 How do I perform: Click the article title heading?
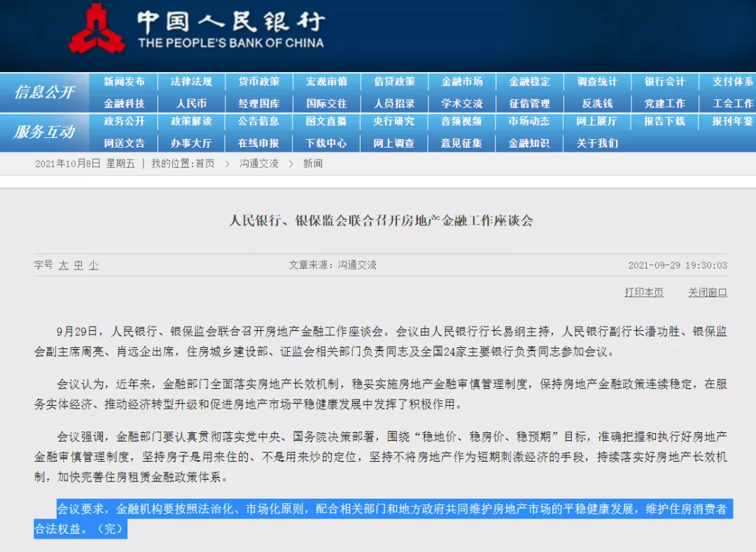click(381, 220)
